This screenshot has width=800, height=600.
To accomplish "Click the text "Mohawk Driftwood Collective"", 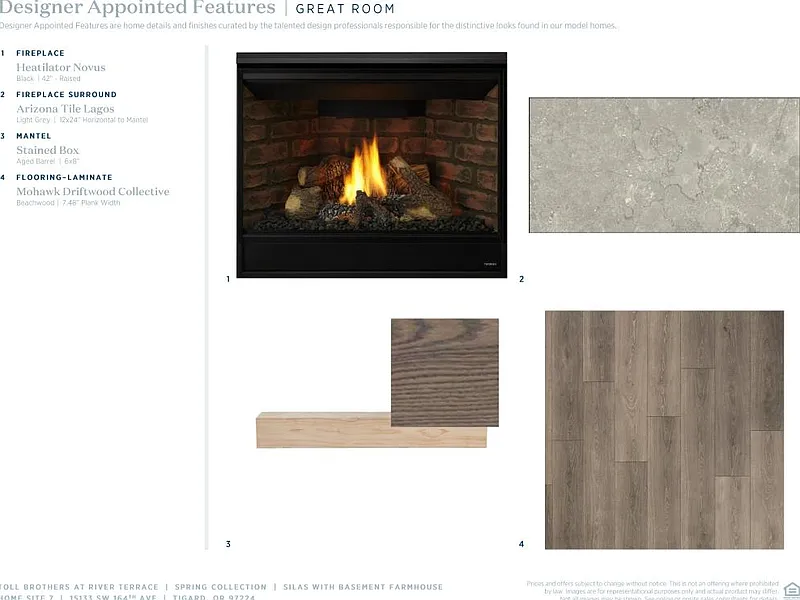I will click(93, 191).
